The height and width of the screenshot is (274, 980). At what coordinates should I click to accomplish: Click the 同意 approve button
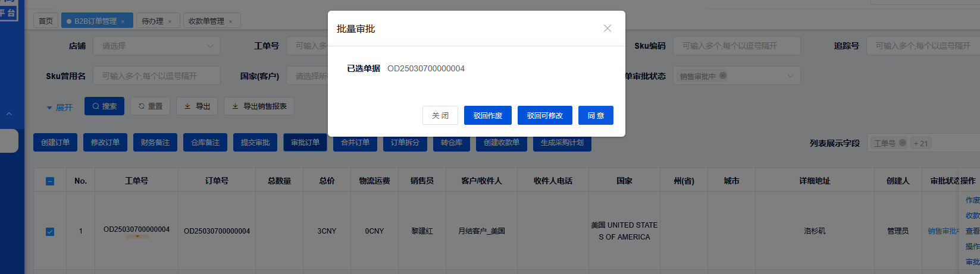pyautogui.click(x=596, y=115)
